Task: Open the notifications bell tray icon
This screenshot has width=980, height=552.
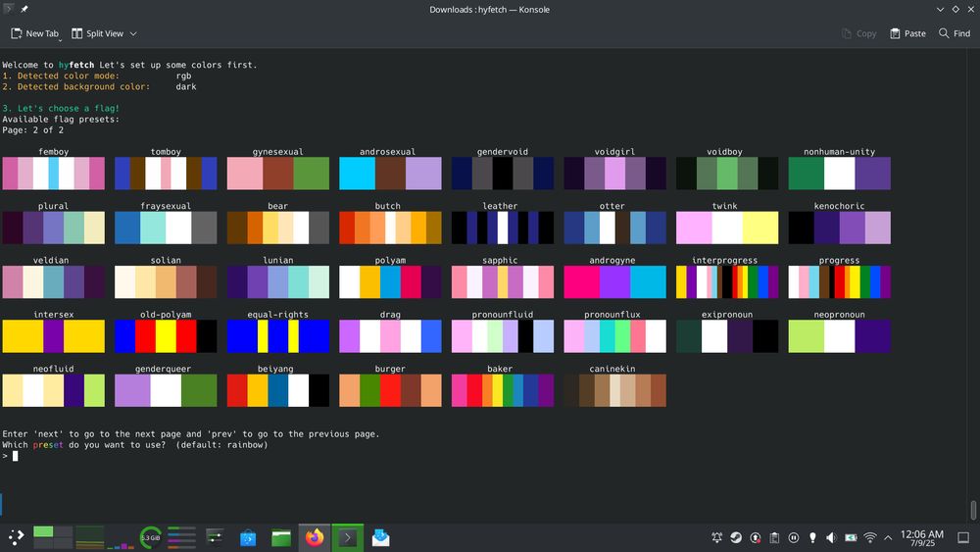Action: point(717,537)
